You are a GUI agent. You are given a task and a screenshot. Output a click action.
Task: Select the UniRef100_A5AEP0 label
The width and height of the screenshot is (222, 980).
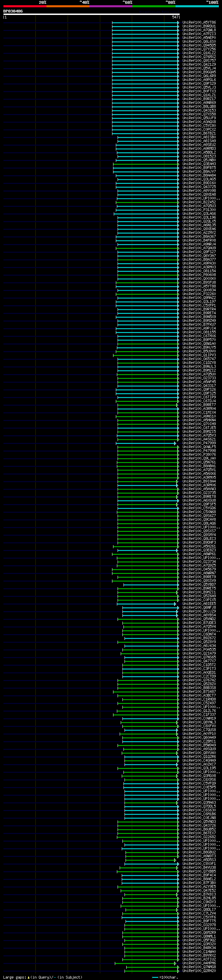pyautogui.click(x=199, y=38)
